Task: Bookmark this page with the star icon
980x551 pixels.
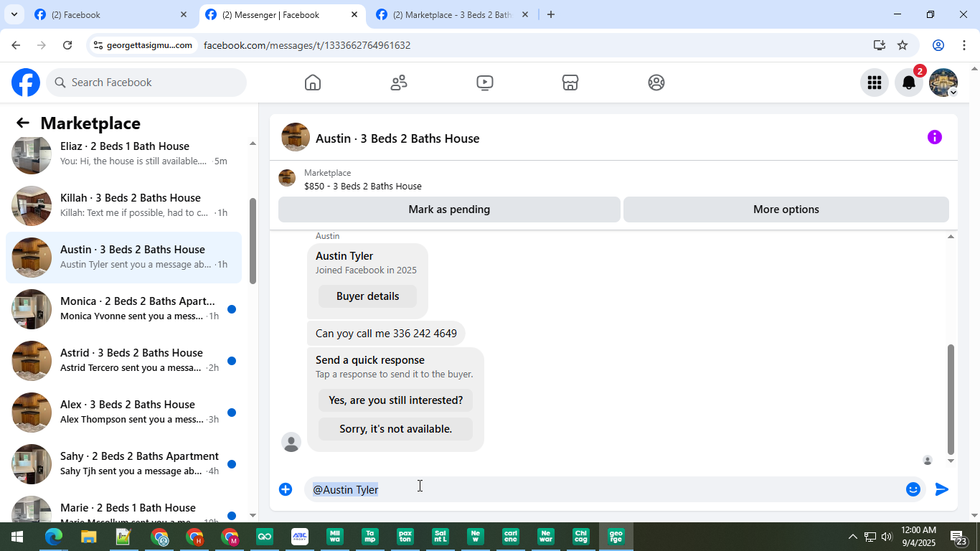Action: [903, 45]
